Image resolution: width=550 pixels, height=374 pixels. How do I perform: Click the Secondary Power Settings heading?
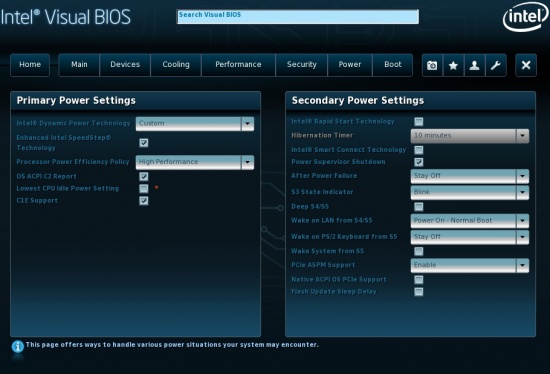[x=358, y=101]
